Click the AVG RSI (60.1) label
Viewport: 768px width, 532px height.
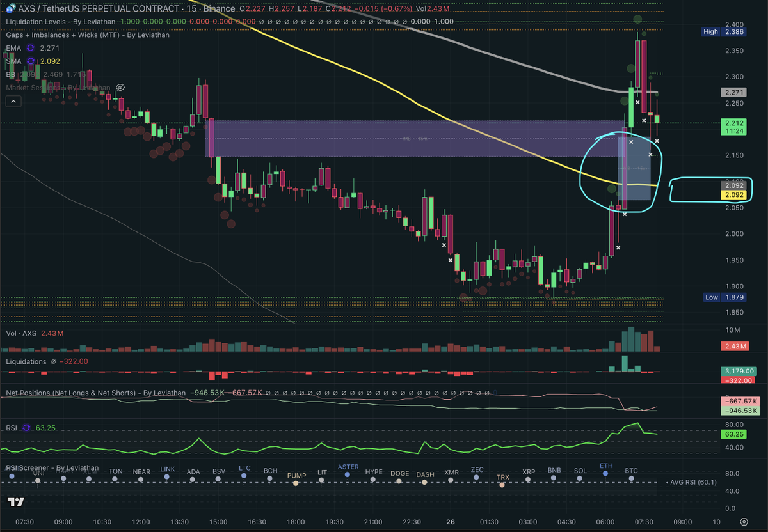point(692,482)
